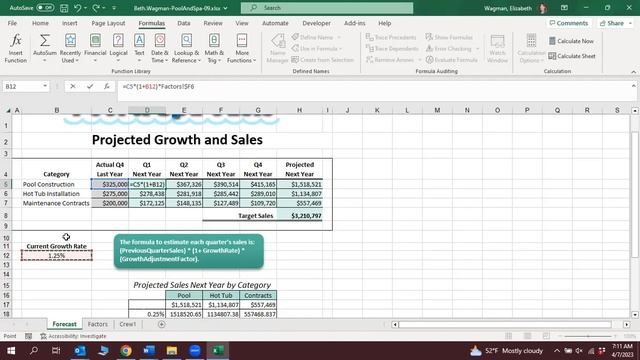Open File Explorer from taskbar
The image size is (640, 360).
coord(172,351)
